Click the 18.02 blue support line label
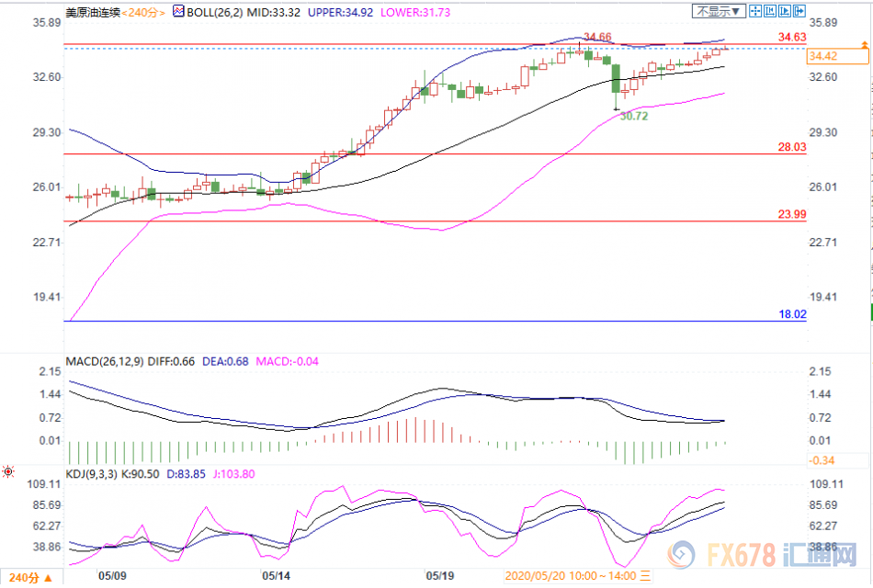873x588 pixels. click(x=791, y=314)
